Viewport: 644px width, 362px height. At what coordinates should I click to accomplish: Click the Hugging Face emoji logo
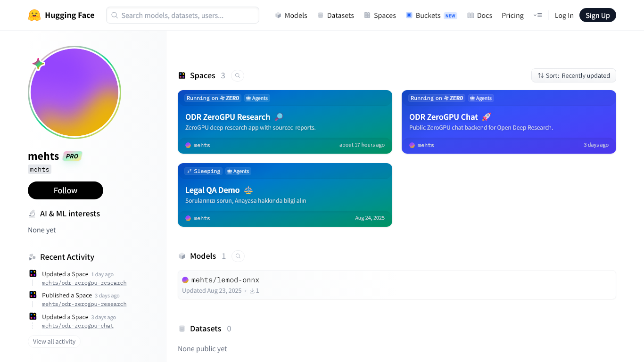coord(34,15)
